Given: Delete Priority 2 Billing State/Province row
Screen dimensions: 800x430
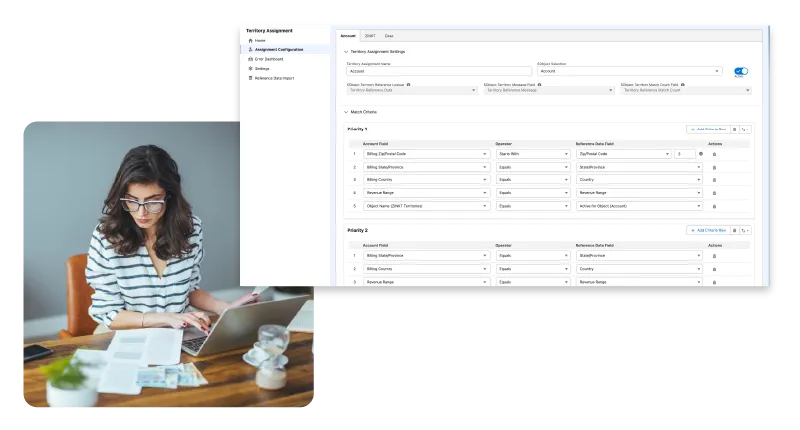Looking at the screenshot, I should (x=714, y=256).
